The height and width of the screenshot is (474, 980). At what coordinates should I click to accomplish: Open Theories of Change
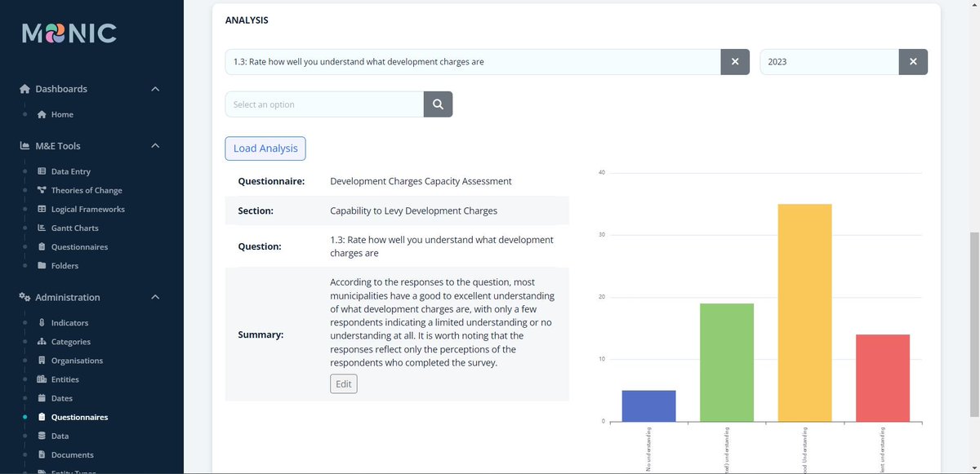tap(87, 191)
